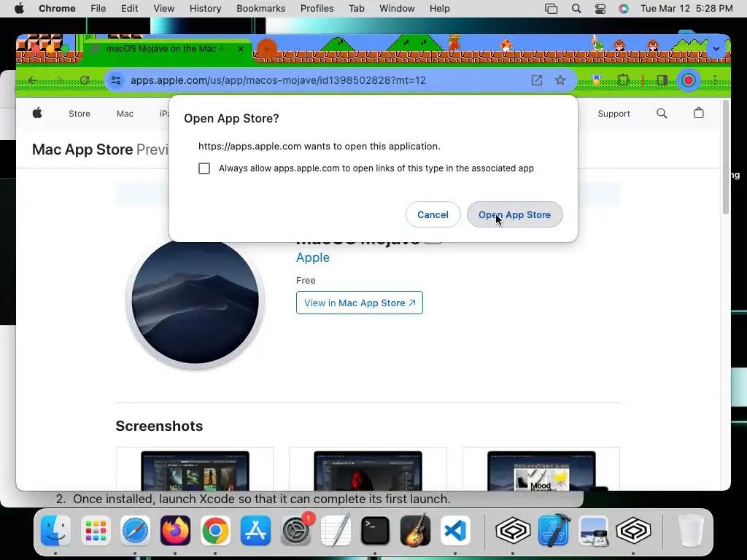747x560 pixels.
Task: Open the Help menu
Action: (x=439, y=9)
